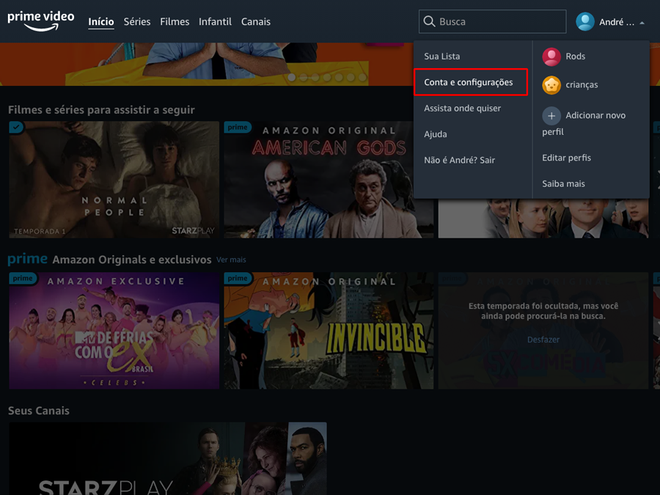
Task: Focus the Busca search field
Action: tap(492, 21)
